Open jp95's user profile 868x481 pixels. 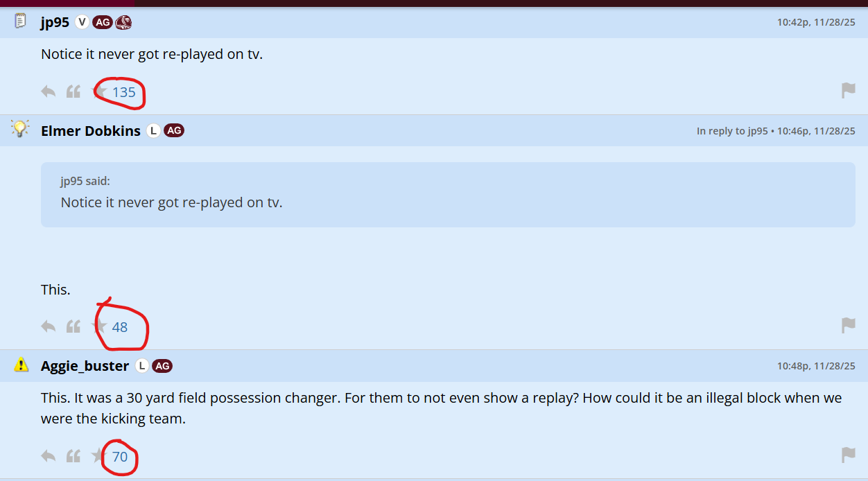click(x=55, y=22)
